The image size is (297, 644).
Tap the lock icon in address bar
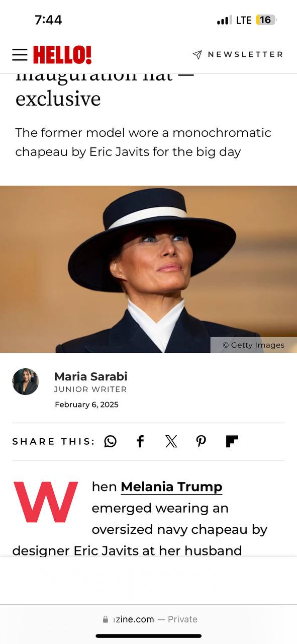pos(105,619)
